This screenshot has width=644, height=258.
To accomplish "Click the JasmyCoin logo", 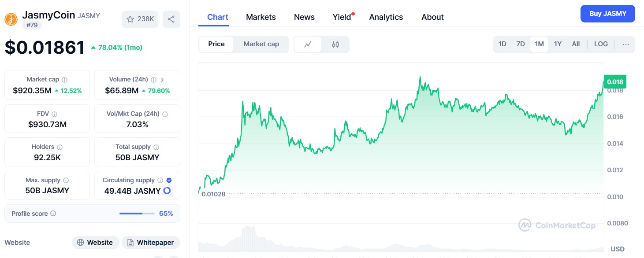I will 10,19.
